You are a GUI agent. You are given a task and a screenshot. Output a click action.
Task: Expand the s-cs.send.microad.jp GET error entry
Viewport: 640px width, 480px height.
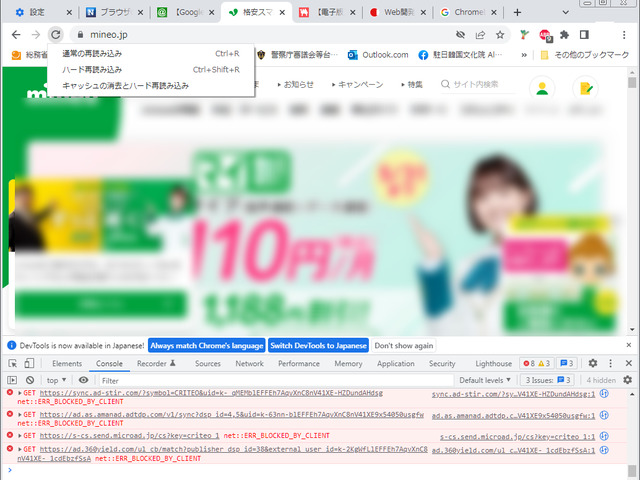[x=20, y=436]
